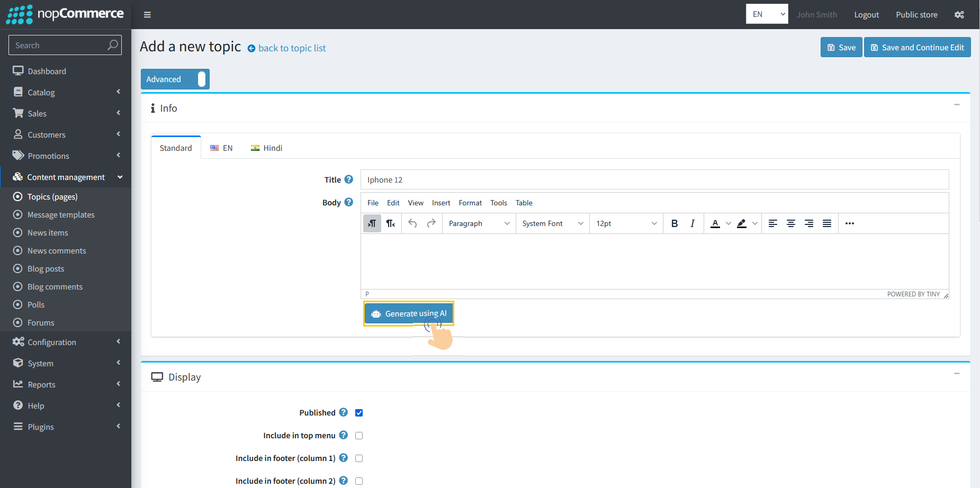Expand the Catalog sidebar menu
Screen dimensions: 980x488
click(x=41, y=92)
